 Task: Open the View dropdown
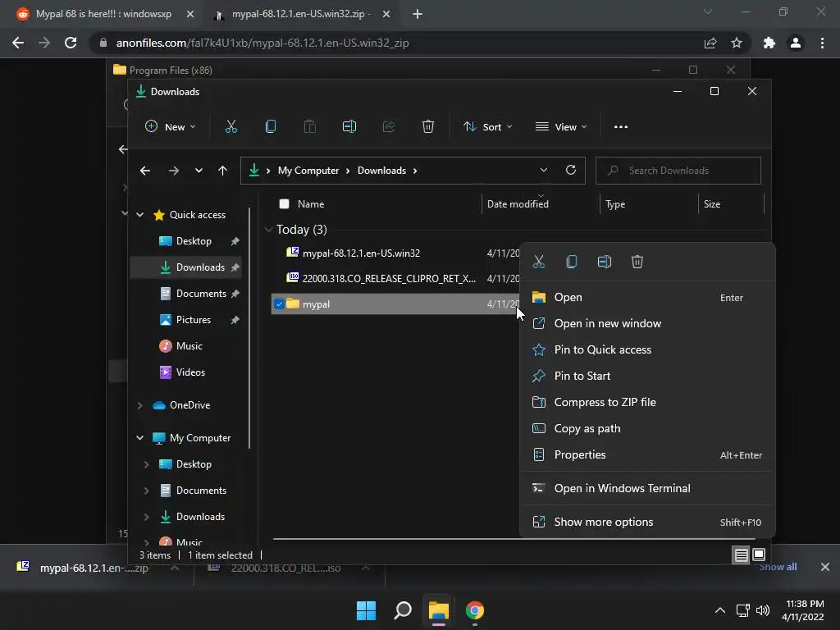(561, 127)
